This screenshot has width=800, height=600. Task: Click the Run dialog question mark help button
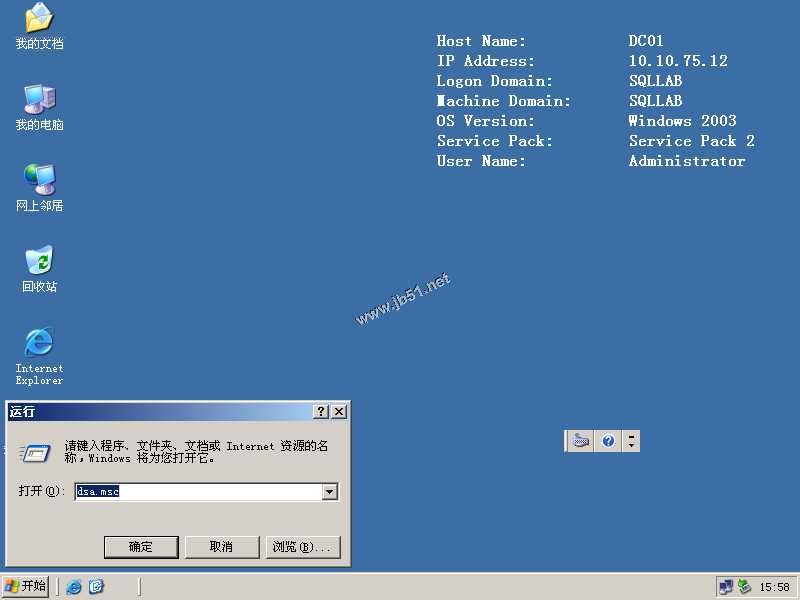320,412
